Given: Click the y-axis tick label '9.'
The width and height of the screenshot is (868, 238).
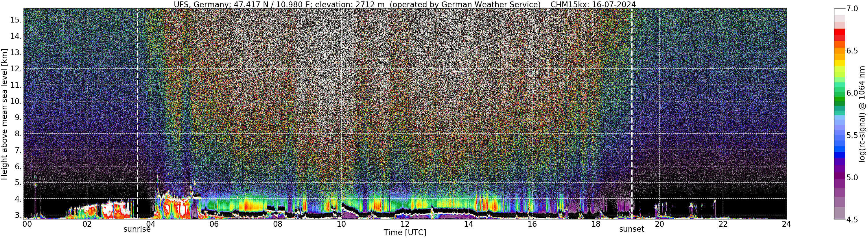Looking at the screenshot, I should pyautogui.click(x=18, y=118).
